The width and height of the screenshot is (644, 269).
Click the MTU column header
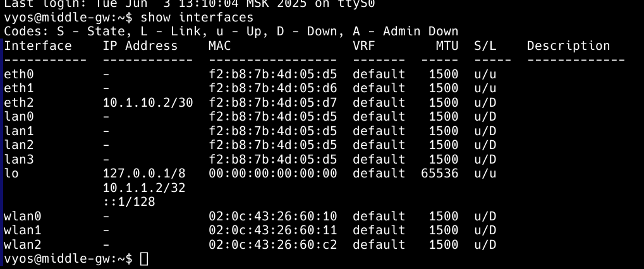click(447, 45)
